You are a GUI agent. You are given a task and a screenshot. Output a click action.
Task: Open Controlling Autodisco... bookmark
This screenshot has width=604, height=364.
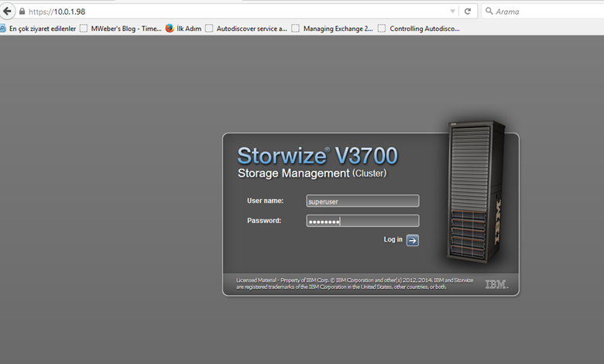coord(419,29)
